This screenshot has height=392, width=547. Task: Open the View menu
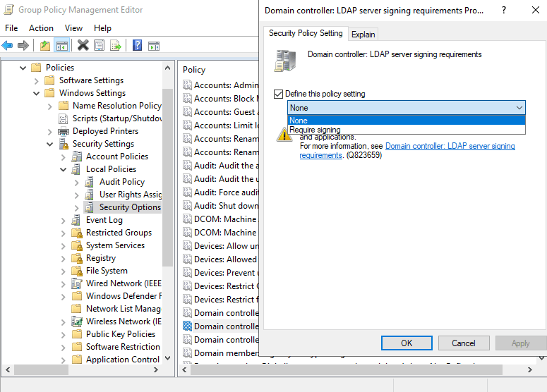pos(73,28)
